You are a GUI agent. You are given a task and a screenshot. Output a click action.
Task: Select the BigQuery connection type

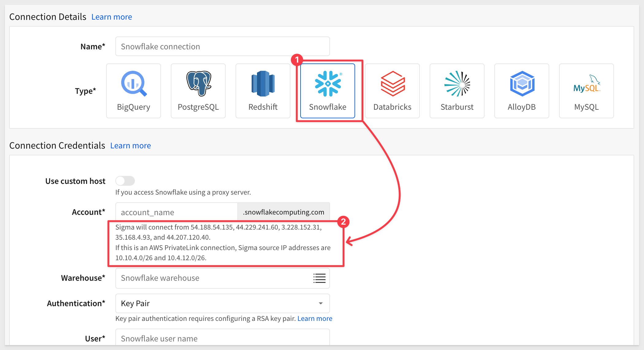pyautogui.click(x=133, y=91)
